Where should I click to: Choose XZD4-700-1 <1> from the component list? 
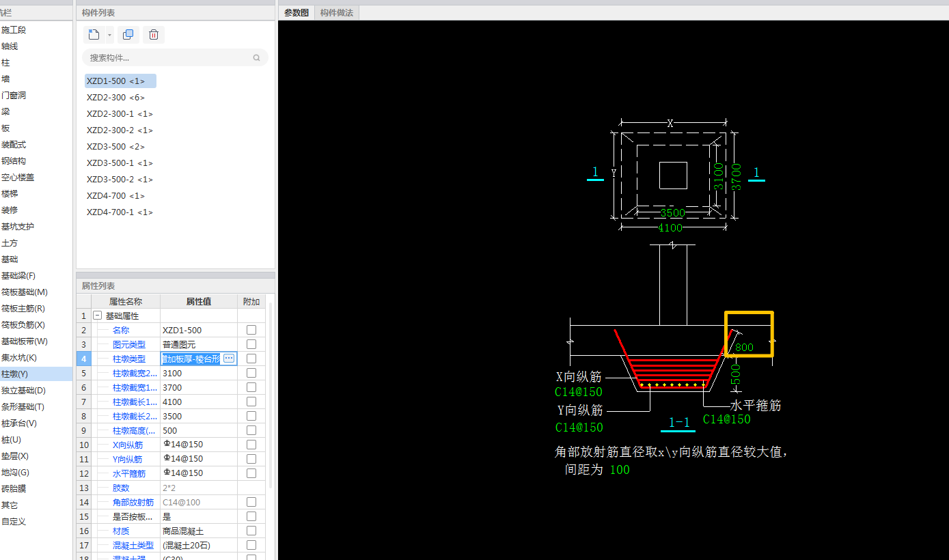(120, 212)
